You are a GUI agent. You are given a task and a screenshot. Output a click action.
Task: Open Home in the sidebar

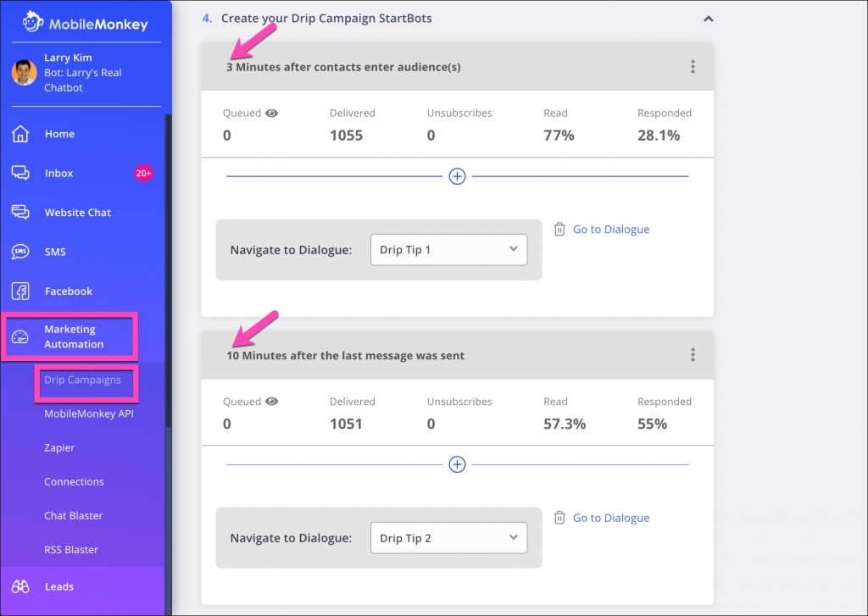coord(60,134)
